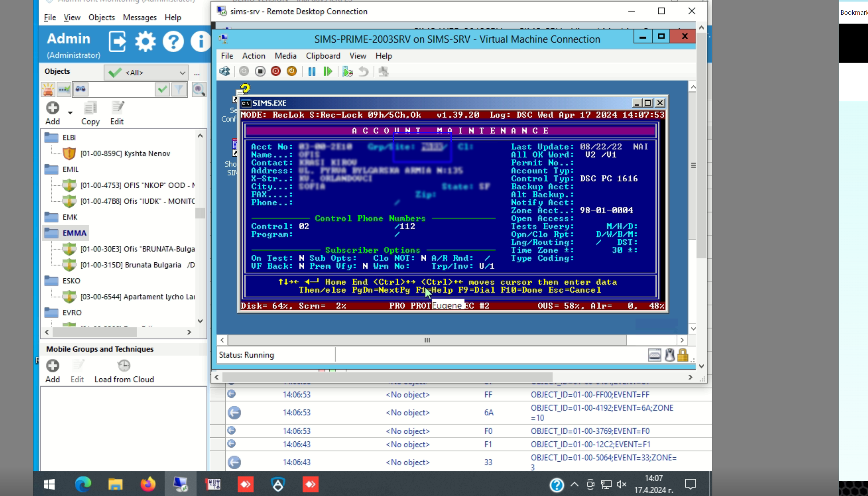Screen dimensions: 868x496
Task: Click the info icon in header
Action: pos(200,41)
